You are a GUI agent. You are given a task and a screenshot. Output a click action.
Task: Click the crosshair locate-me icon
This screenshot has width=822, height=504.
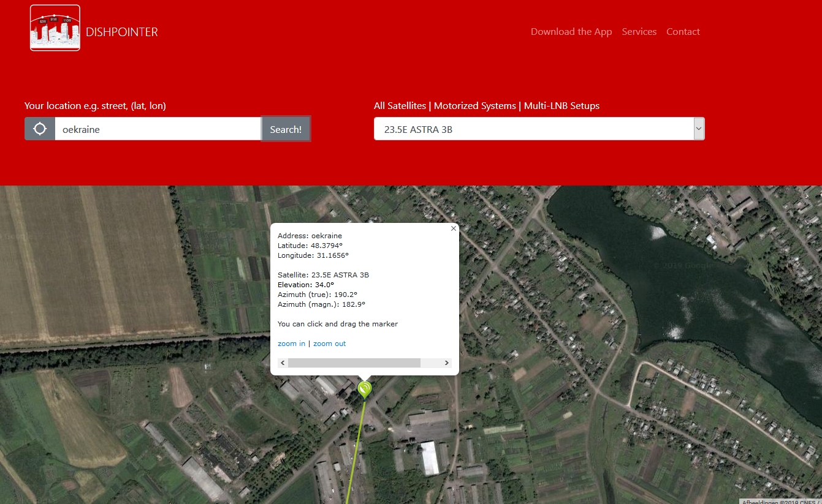point(40,129)
